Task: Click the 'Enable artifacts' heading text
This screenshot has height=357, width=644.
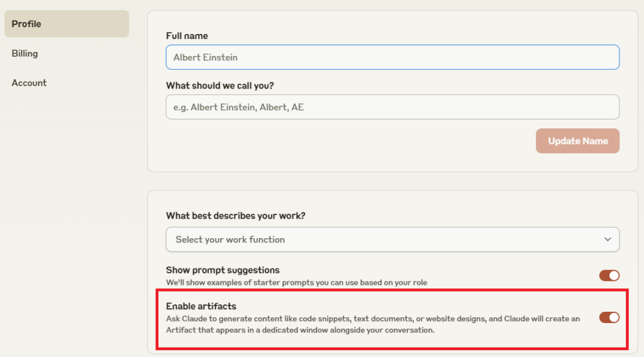Action: [x=201, y=306]
